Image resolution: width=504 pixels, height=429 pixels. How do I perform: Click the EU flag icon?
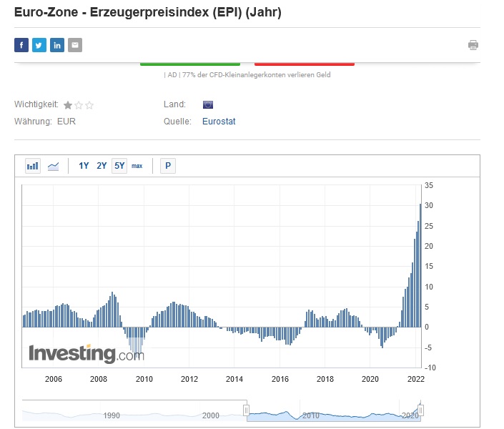point(208,104)
